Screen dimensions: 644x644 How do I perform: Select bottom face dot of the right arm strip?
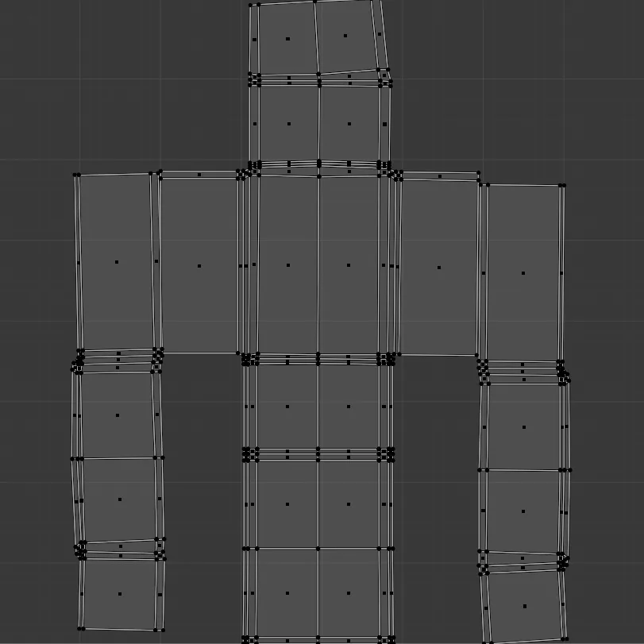(x=525, y=606)
